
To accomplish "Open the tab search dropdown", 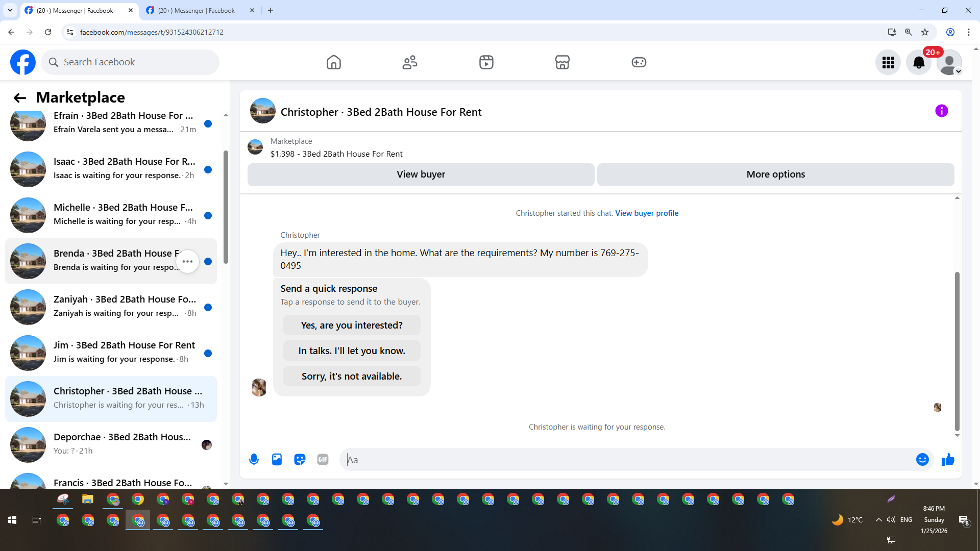I will 10,10.
